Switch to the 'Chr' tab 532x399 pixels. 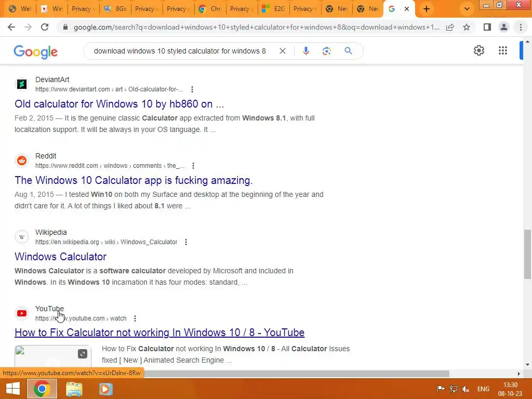pyautogui.click(x=210, y=9)
